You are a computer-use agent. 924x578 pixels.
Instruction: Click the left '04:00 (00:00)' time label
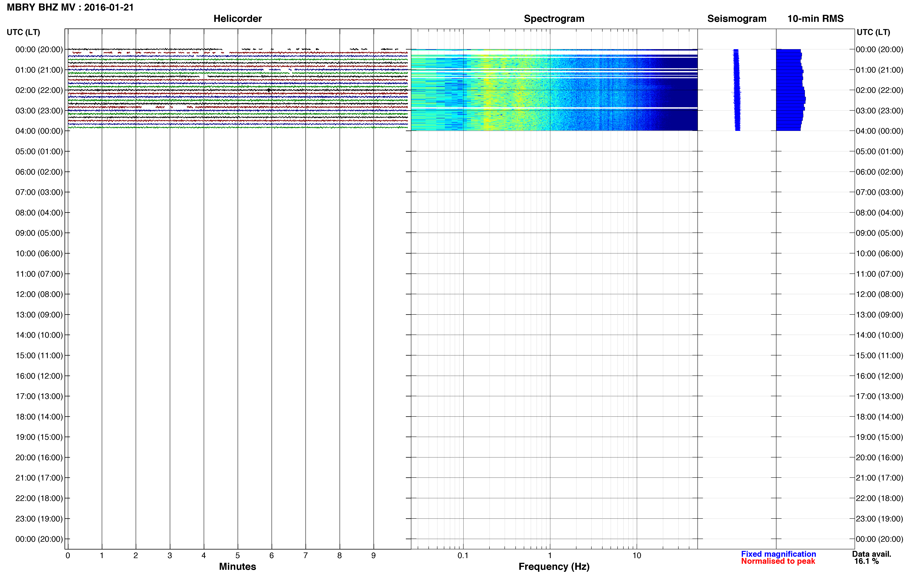39,131
